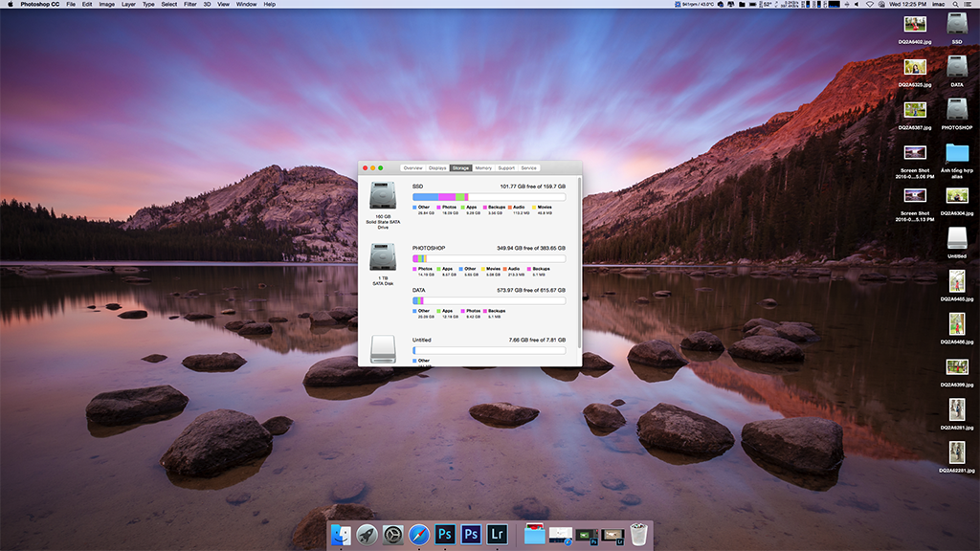Screen dimensions: 980x551
Task: Select the PHOTOSHOP drive on desktop
Action: coord(956,110)
